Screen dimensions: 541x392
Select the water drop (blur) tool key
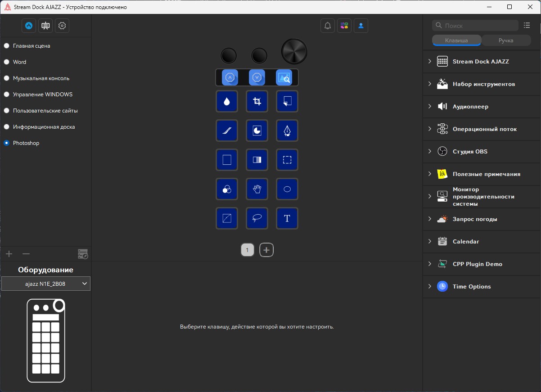tap(227, 101)
